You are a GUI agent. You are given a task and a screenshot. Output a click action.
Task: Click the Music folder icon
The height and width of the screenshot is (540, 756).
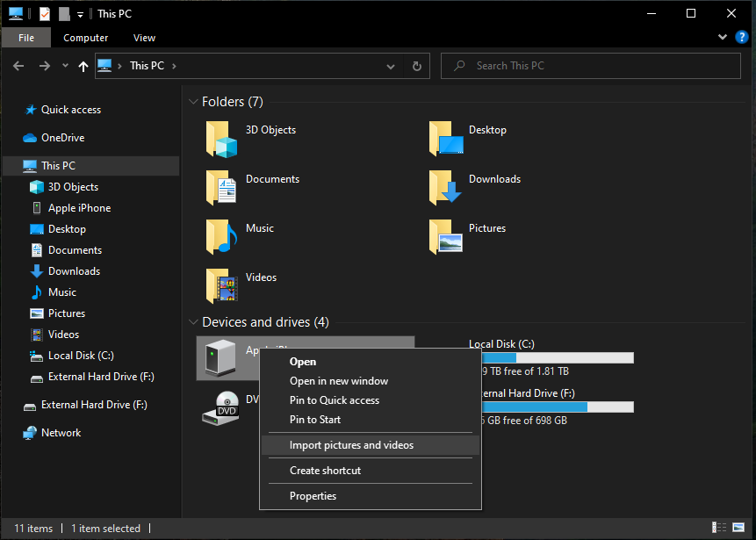click(222, 237)
